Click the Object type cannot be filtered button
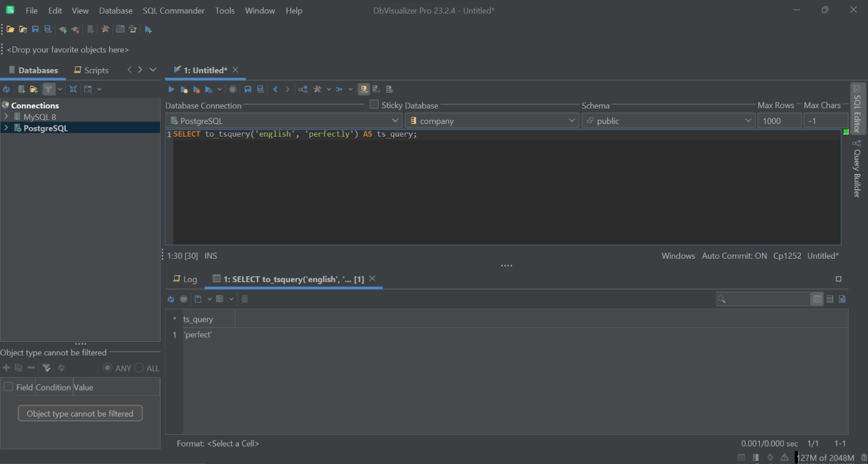 tap(80, 413)
